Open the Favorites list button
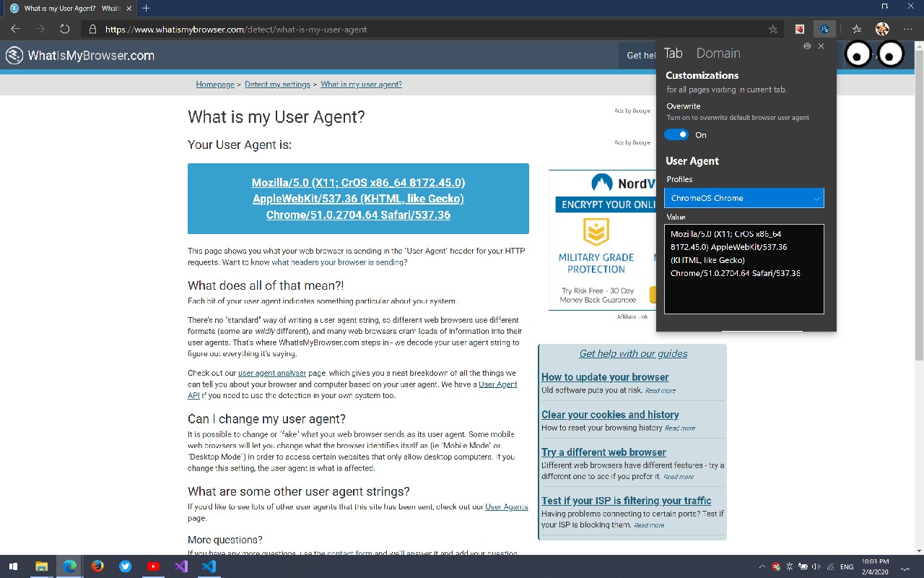The height and width of the screenshot is (578, 924). pos(857,30)
